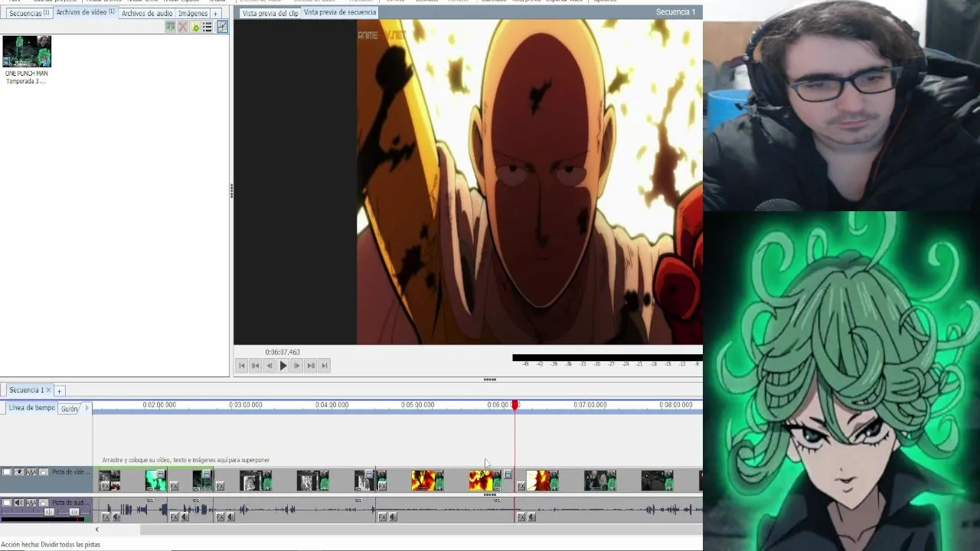
Task: Open audio FX on clip starting near 0:04:30
Action: (x=382, y=517)
